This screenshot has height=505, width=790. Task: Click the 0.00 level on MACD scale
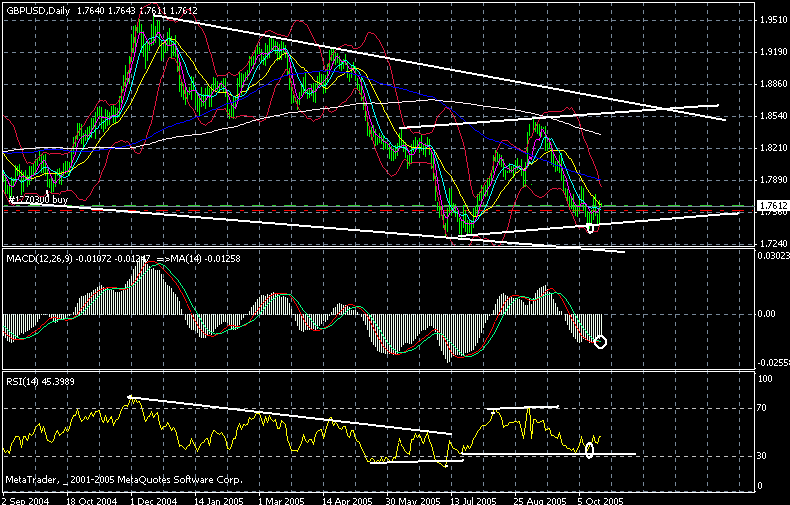[766, 313]
